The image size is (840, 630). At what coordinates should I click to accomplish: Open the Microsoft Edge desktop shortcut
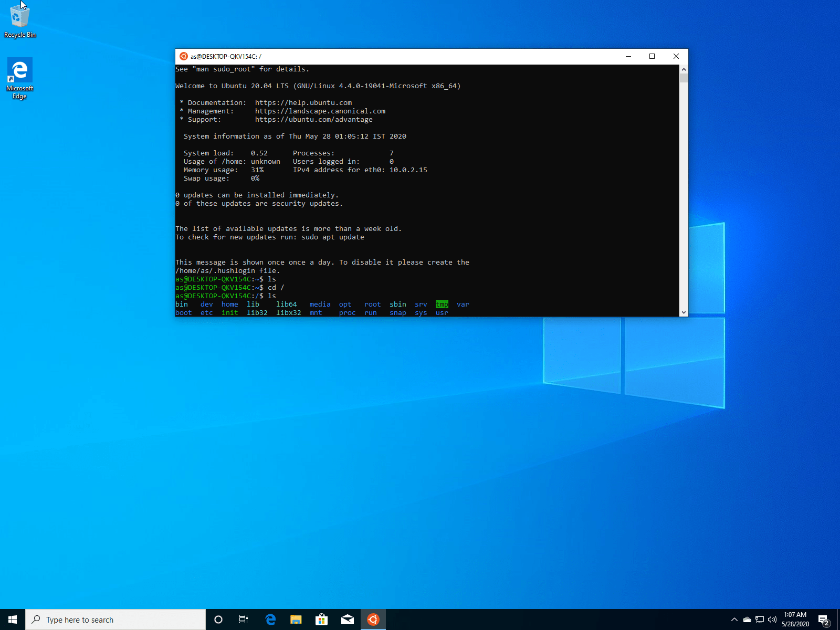coord(20,78)
